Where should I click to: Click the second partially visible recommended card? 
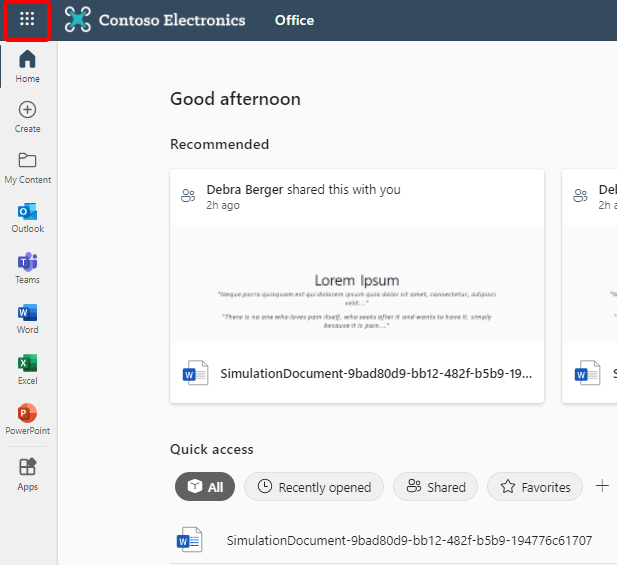point(590,286)
